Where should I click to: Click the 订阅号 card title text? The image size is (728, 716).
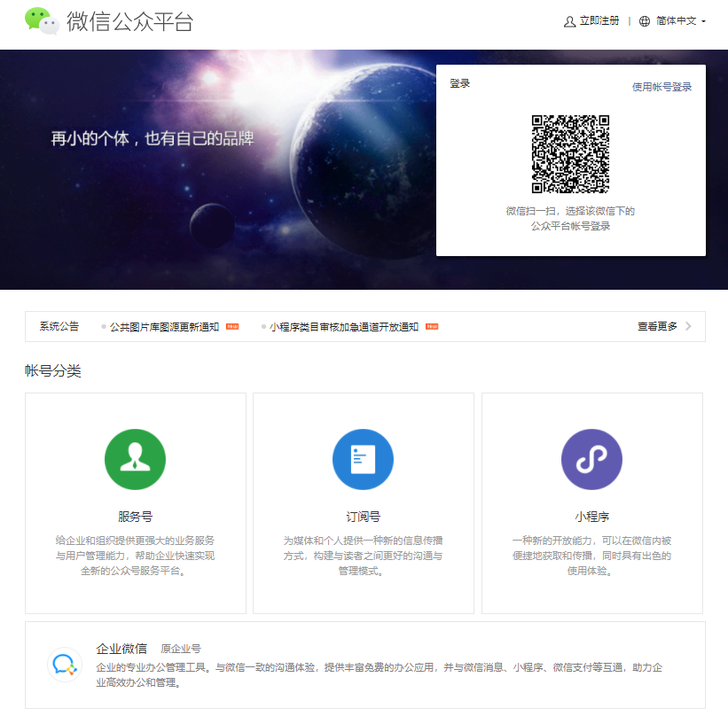363,517
